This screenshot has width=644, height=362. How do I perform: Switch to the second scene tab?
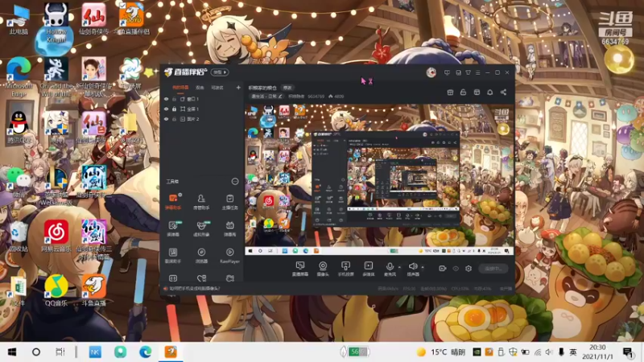(x=200, y=88)
